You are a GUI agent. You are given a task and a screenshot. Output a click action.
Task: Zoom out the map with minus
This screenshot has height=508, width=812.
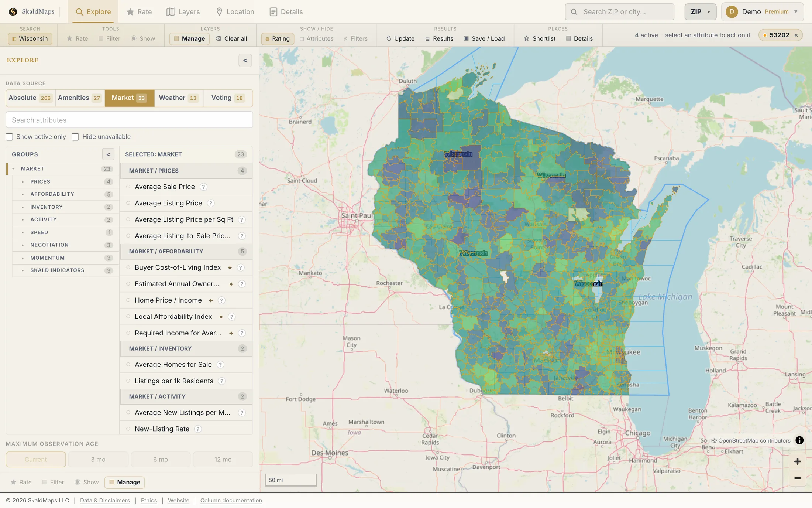[798, 478]
